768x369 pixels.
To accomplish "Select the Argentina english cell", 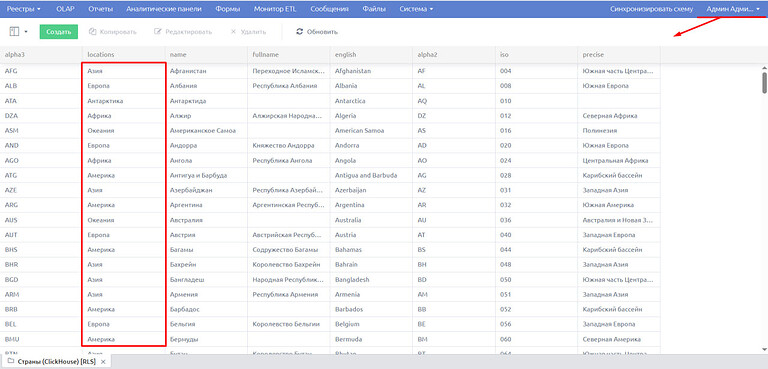I will pyautogui.click(x=371, y=205).
